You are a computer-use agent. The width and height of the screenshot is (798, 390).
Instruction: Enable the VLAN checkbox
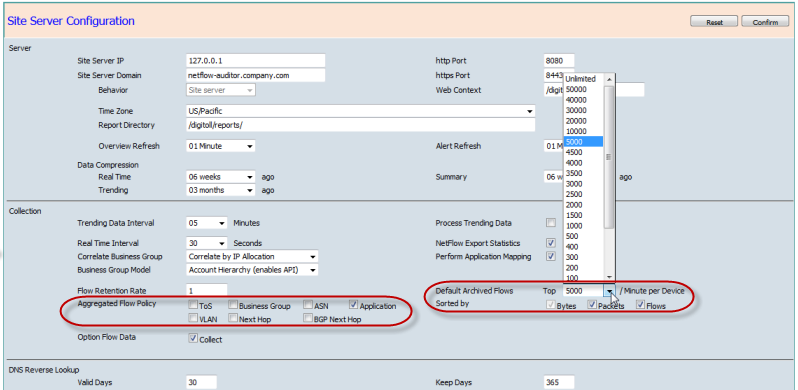(193, 319)
